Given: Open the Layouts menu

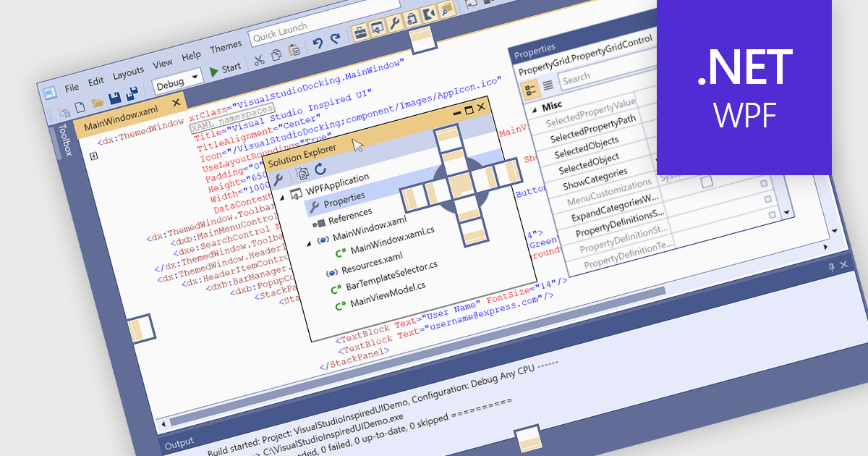Looking at the screenshot, I should click(129, 72).
